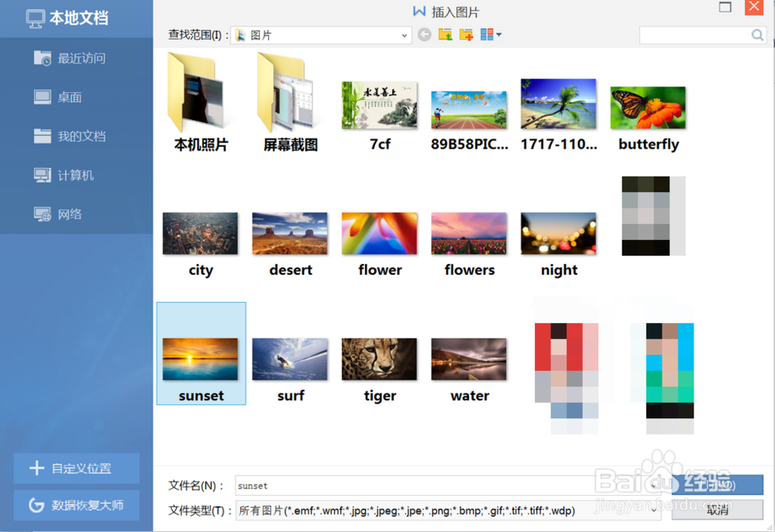Maximize the 插入图片 dialog window

[x=725, y=7]
